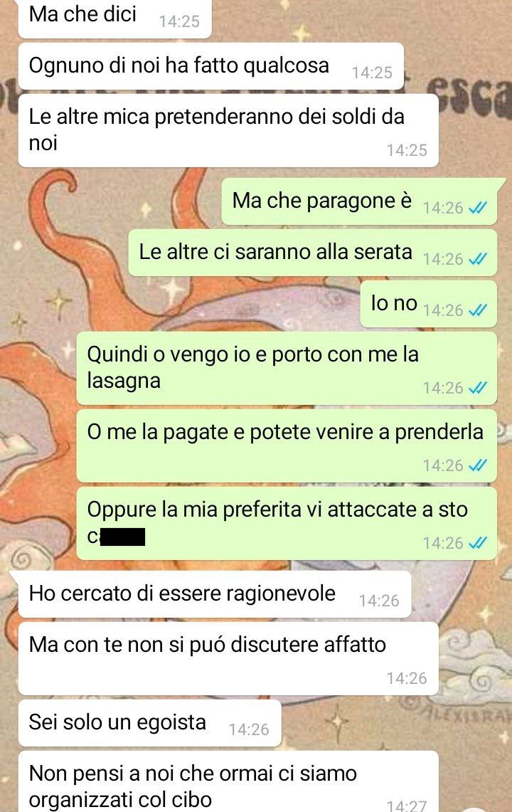
Task: Select the 'Ho cercato di essere ragionevole' message
Action: [x=215, y=594]
